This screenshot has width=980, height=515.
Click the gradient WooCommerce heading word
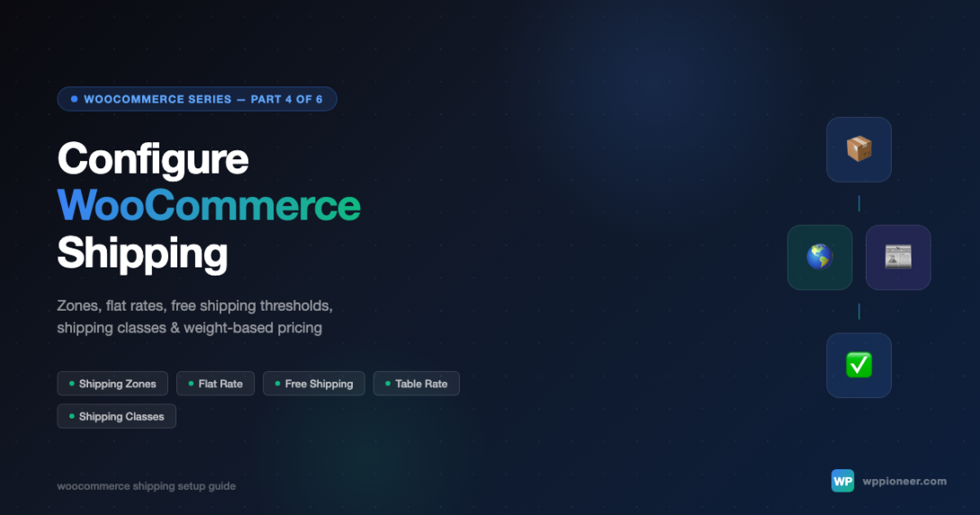coord(209,205)
